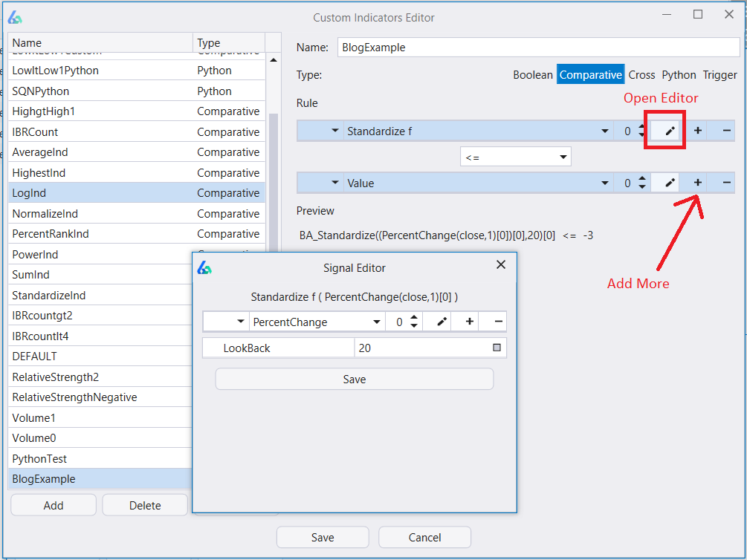The height and width of the screenshot is (560, 747).
Task: Close the Signal Editor dialog
Action: 500,264
